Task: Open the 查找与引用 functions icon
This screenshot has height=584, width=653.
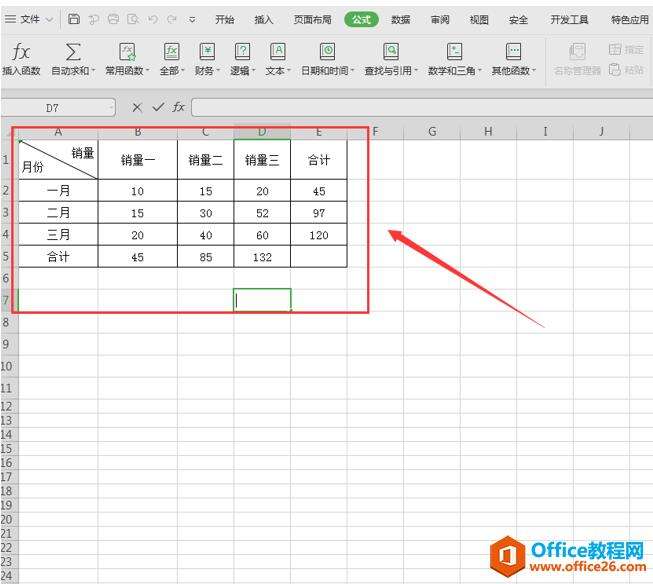Action: point(391,52)
